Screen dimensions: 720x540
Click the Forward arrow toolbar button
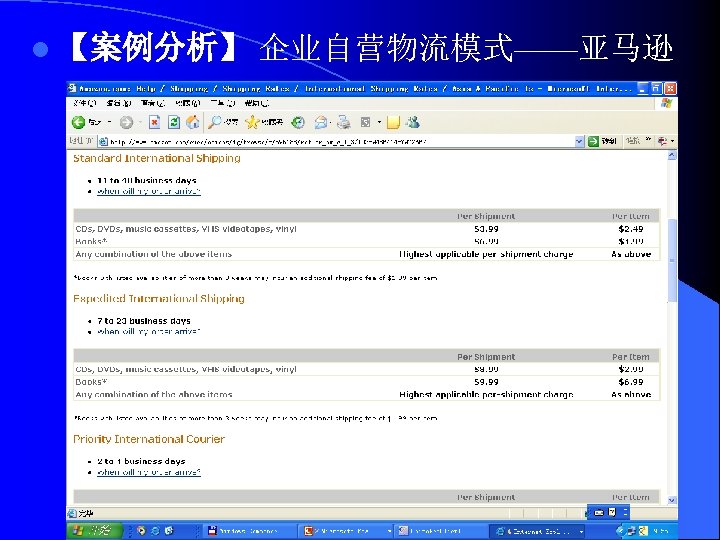coord(126,122)
